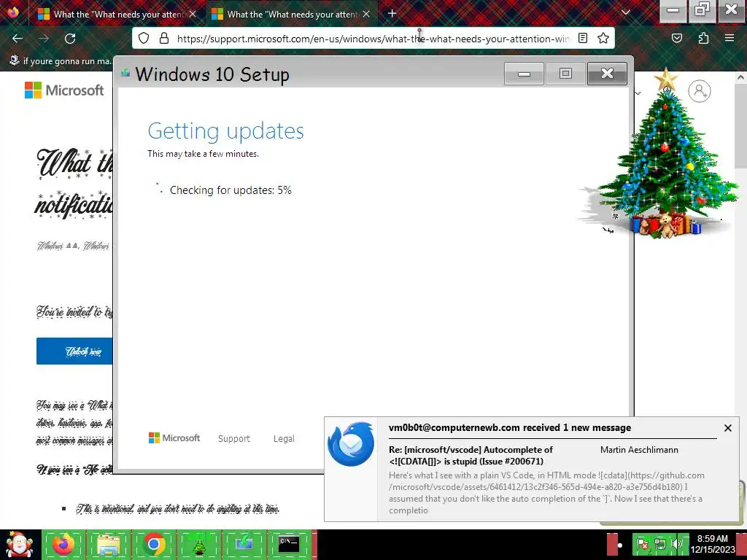Maximize the Windows 10 Setup window
Screen dimensions: 747x560
pyautogui.click(x=565, y=74)
